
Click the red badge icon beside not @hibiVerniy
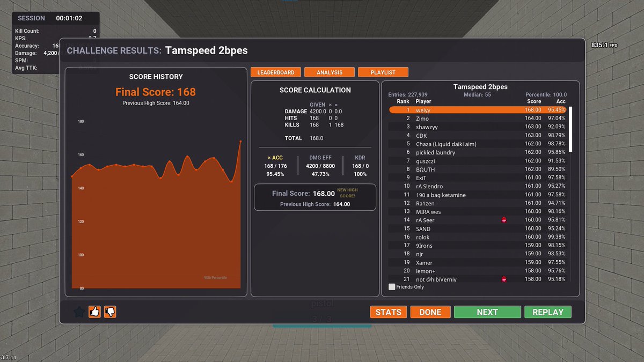[x=504, y=279]
